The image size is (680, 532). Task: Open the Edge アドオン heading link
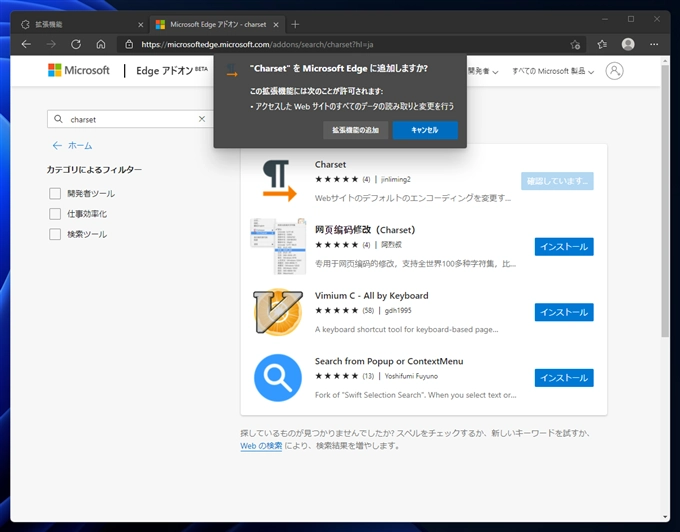(172, 70)
